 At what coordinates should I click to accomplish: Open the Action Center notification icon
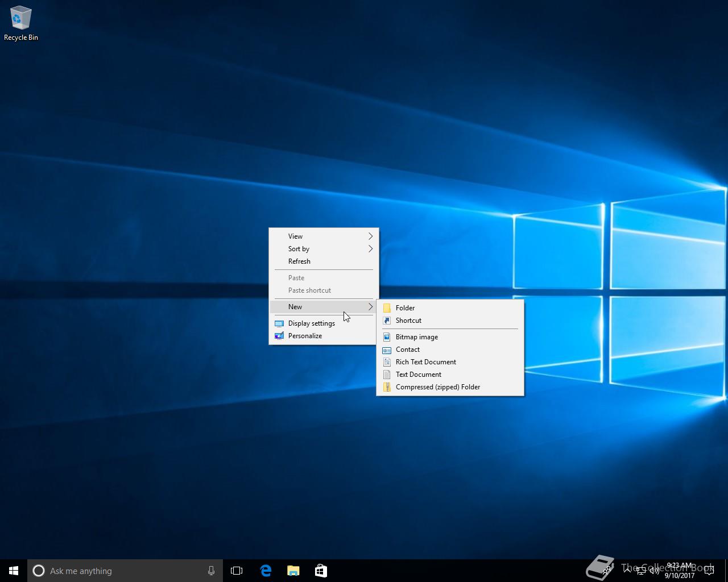click(709, 571)
